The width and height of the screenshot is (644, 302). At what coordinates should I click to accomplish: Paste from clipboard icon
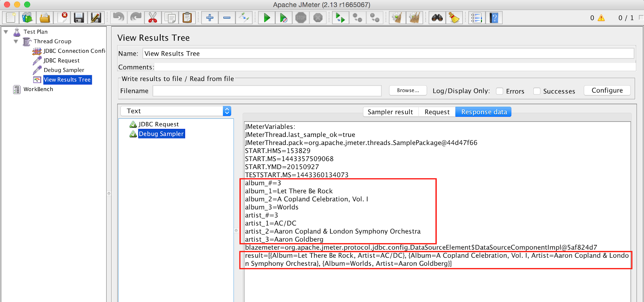pos(187,18)
